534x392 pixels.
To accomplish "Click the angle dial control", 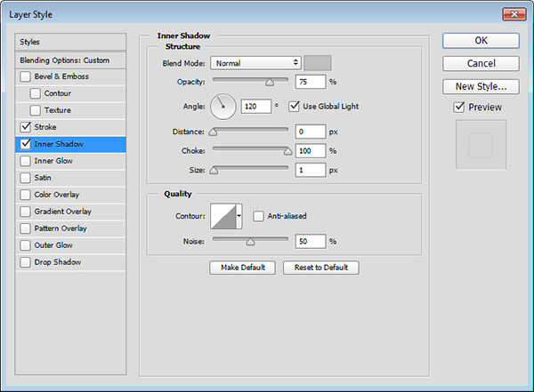I will [223, 107].
